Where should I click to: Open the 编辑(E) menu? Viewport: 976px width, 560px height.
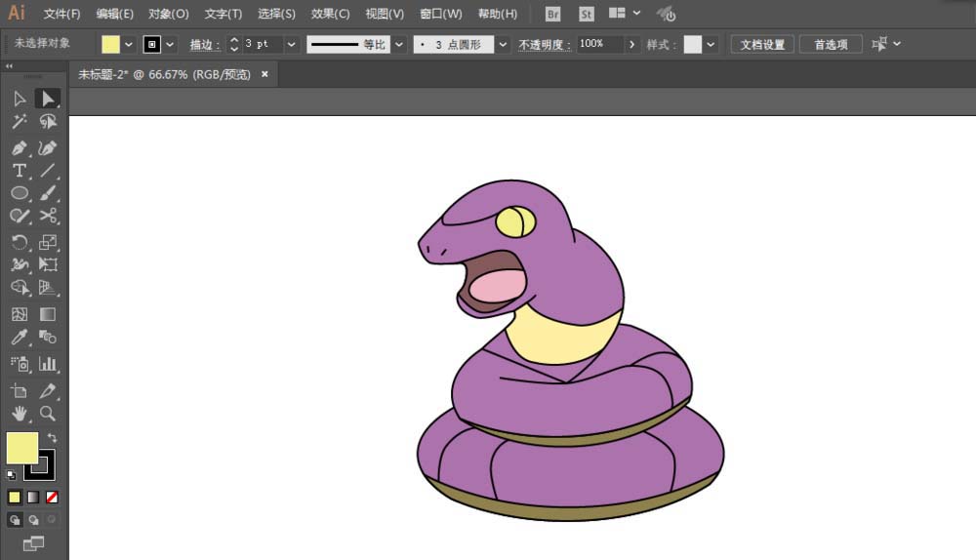point(114,14)
